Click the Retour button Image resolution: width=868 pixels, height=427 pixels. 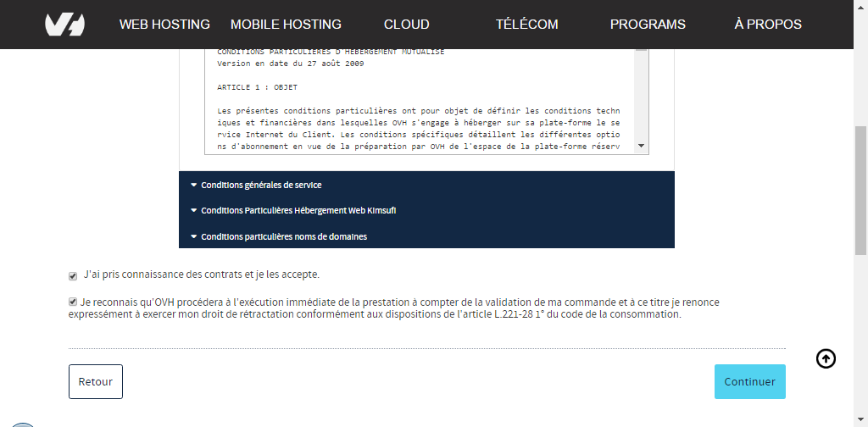96,381
